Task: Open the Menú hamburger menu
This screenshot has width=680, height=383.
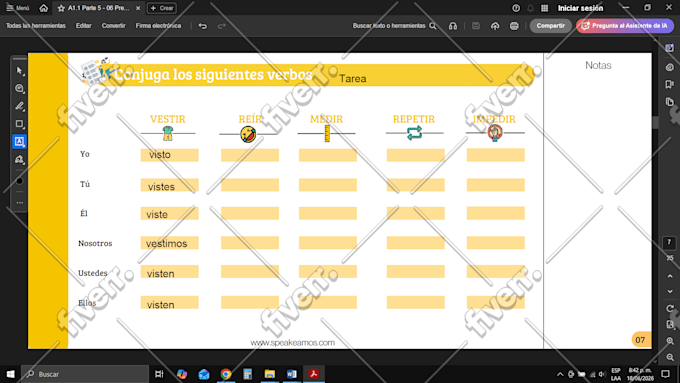Action: coord(18,8)
